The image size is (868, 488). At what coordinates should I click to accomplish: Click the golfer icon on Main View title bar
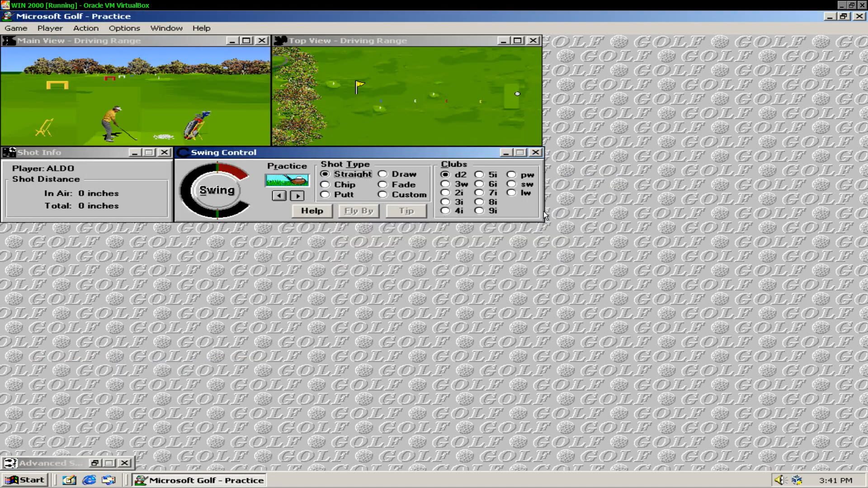8,40
